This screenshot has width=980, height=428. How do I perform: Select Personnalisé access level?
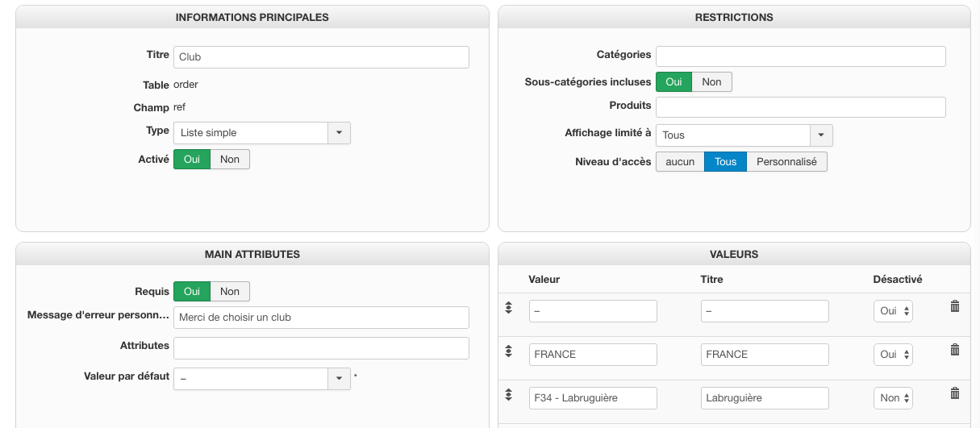[x=786, y=162]
